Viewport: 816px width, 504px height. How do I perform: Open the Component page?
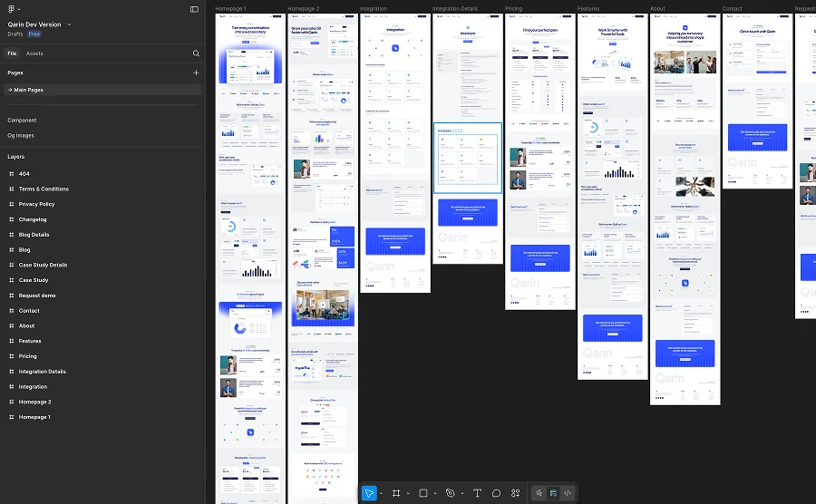(22, 121)
